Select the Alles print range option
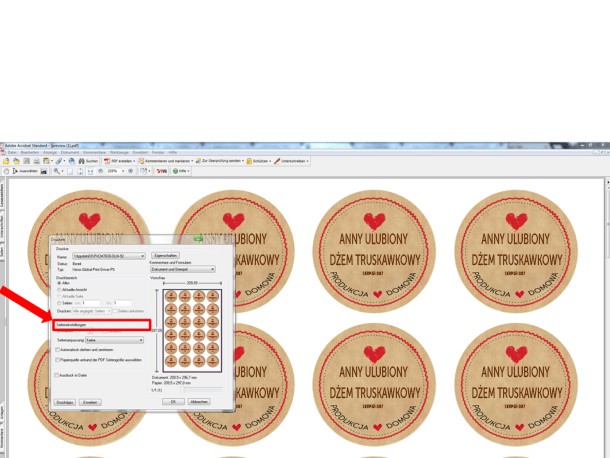This screenshot has height=458, width=610. click(57, 282)
